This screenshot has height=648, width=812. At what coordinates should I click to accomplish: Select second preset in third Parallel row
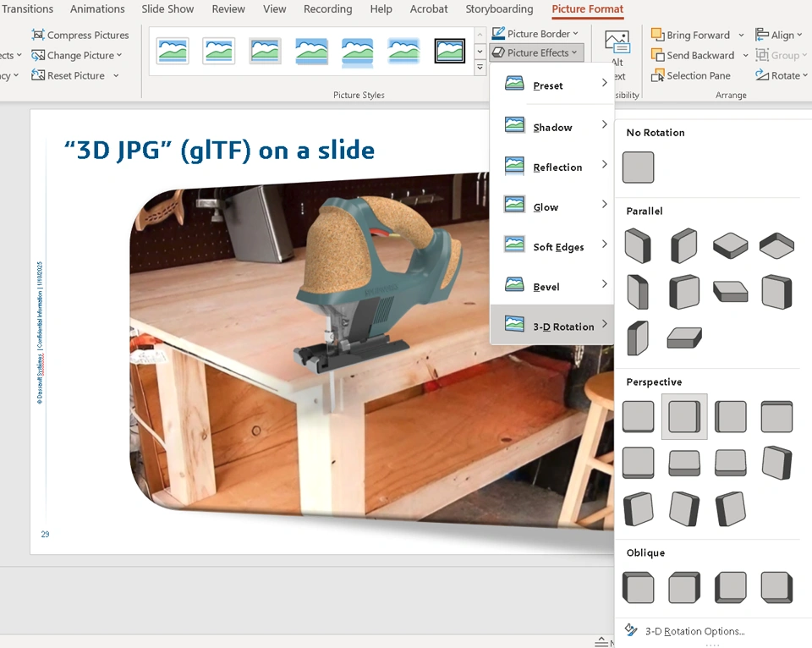tap(684, 338)
